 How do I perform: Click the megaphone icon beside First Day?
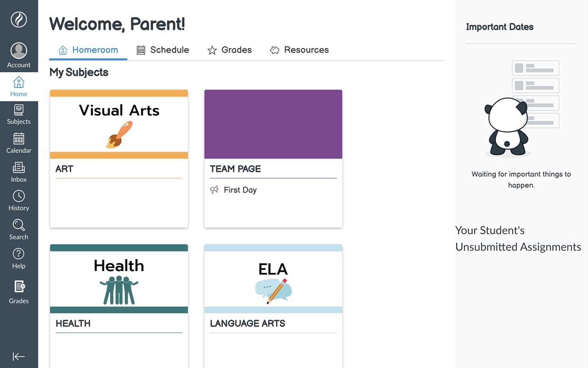pyautogui.click(x=214, y=190)
